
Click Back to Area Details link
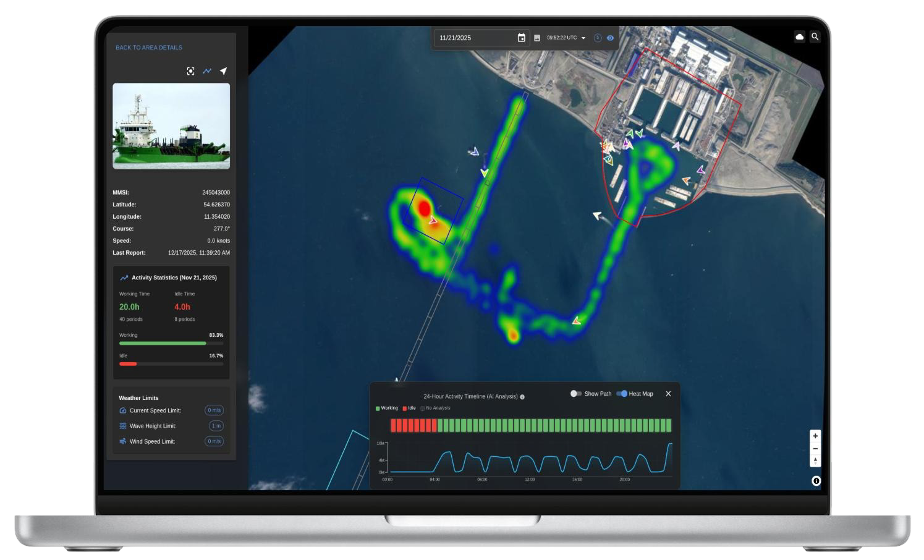coord(149,48)
